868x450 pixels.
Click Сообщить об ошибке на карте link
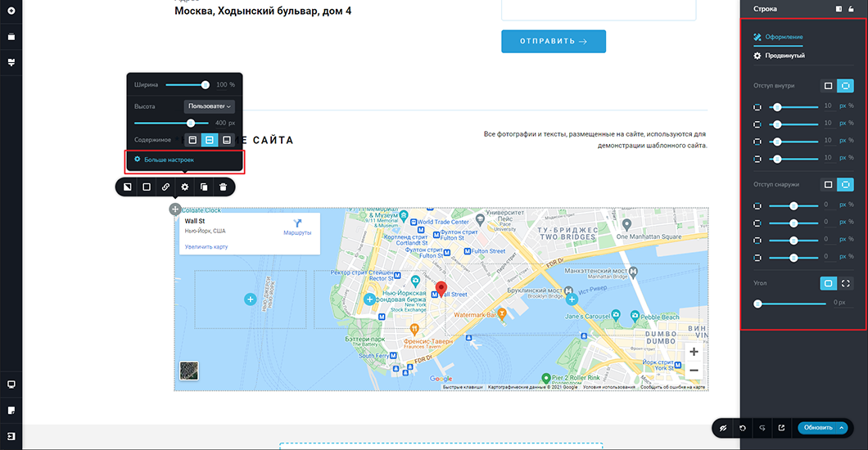(x=672, y=388)
